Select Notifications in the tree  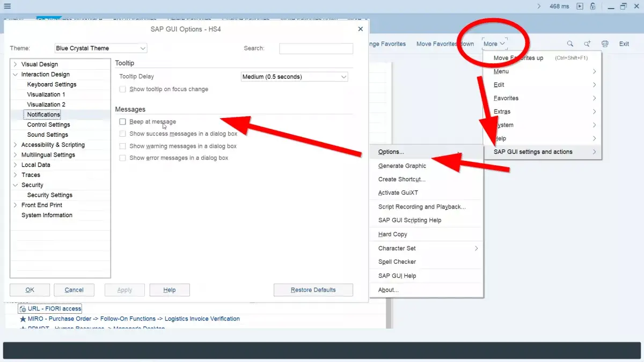click(43, 115)
